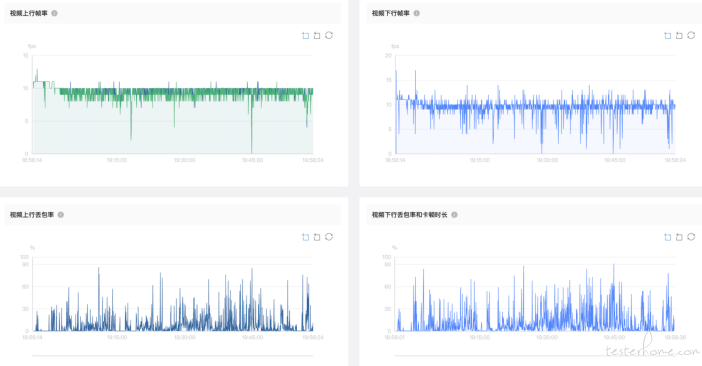The image size is (702, 366).
Task: Click the info icon beside 视频上行丢包率 title
Action: (60, 215)
